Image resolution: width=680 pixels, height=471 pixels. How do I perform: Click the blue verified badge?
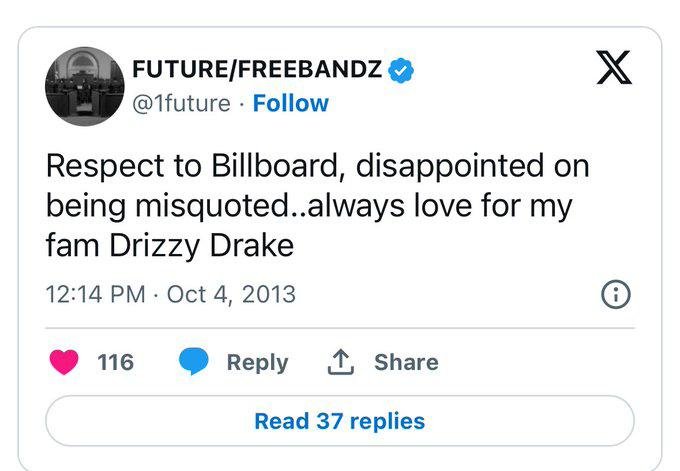(402, 71)
